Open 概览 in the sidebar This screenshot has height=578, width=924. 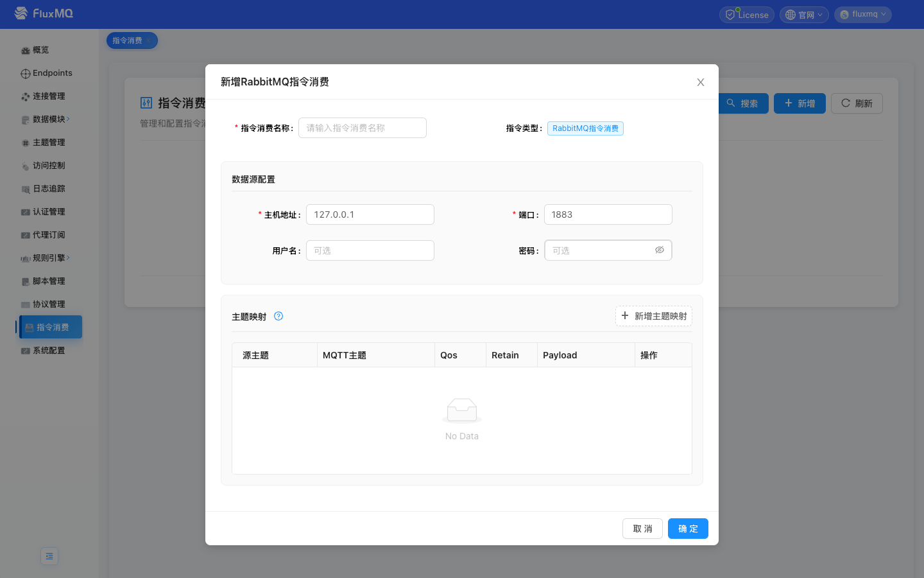point(49,50)
